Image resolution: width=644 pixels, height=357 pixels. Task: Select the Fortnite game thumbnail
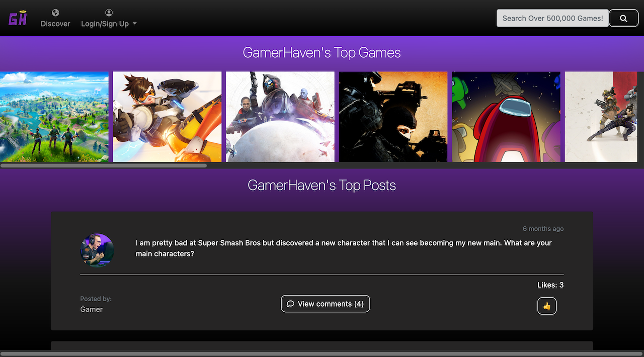click(54, 117)
